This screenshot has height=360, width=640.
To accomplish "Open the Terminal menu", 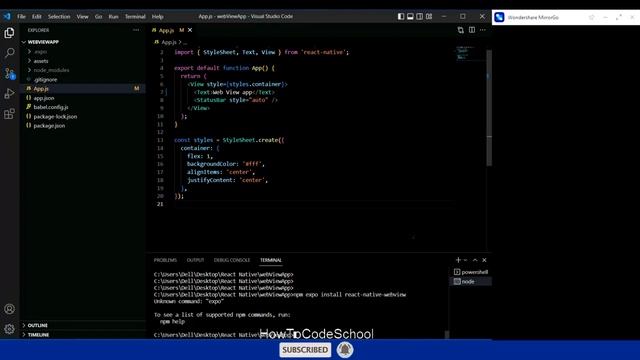I will [135, 17].
